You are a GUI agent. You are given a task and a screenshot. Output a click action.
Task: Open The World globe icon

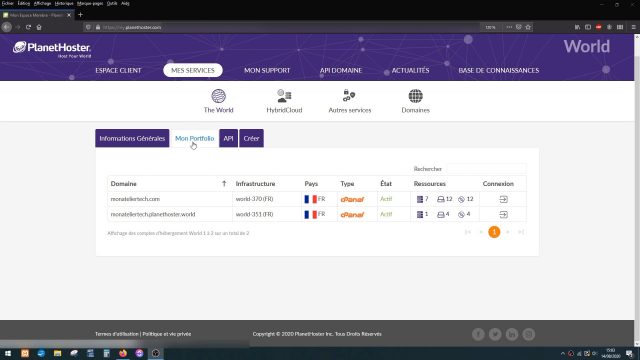click(x=218, y=96)
